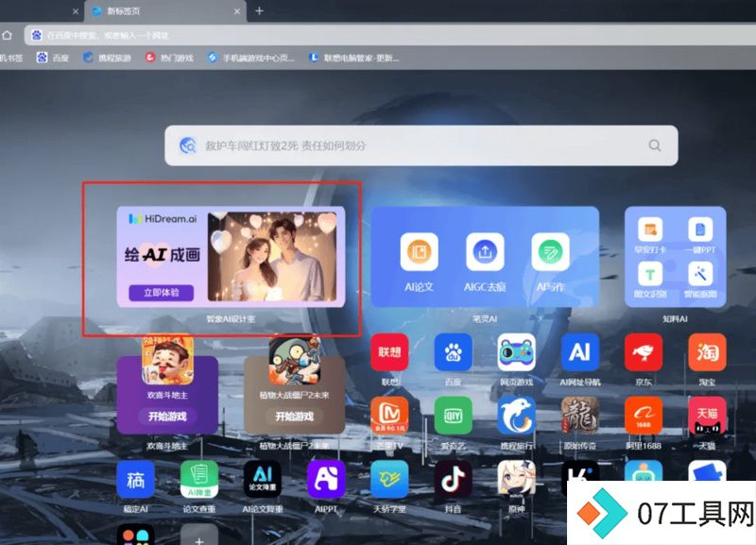Open the 芒果TV shortcut icon
This screenshot has height=545, width=756.
point(389,415)
